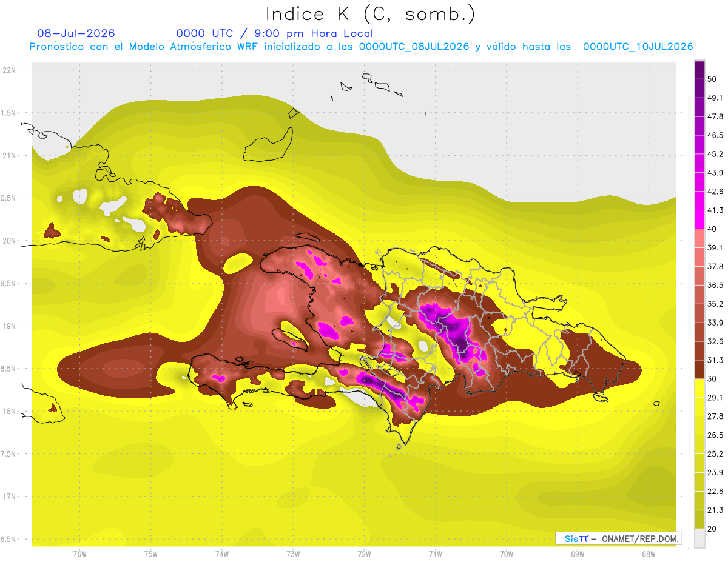Select the gray colorbar segment below 20
The width and height of the screenshot is (728, 562).
tap(699, 538)
